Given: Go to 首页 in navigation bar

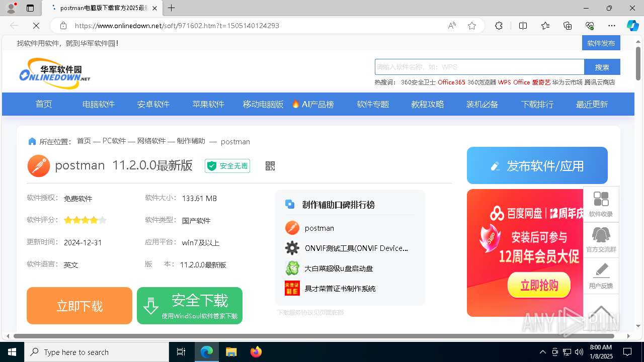Looking at the screenshot, I should (44, 104).
